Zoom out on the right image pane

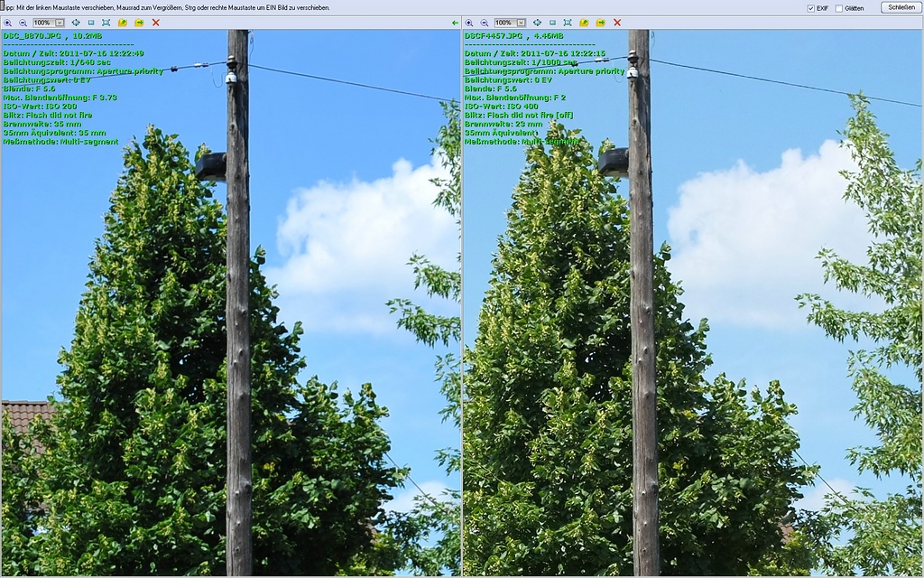(485, 23)
